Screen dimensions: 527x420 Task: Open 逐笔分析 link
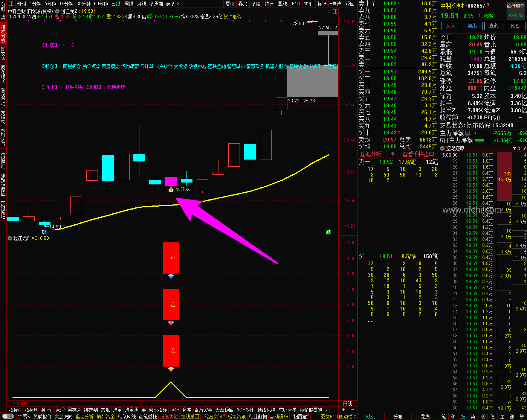[x=371, y=154]
